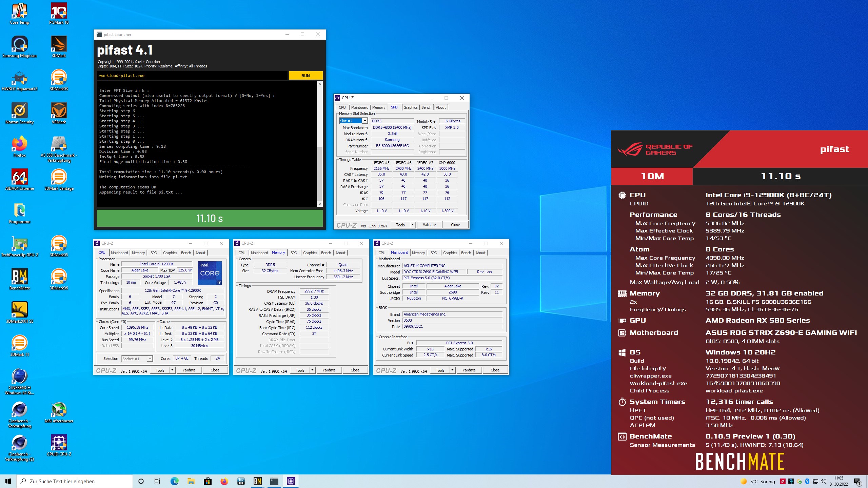Screen dimensions: 868x488
Task: Click taskbar search box
Action: tap(75, 481)
